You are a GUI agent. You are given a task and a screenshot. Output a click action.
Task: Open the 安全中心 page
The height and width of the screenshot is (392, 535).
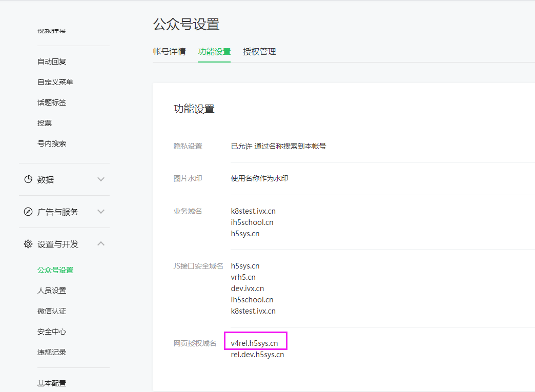51,331
